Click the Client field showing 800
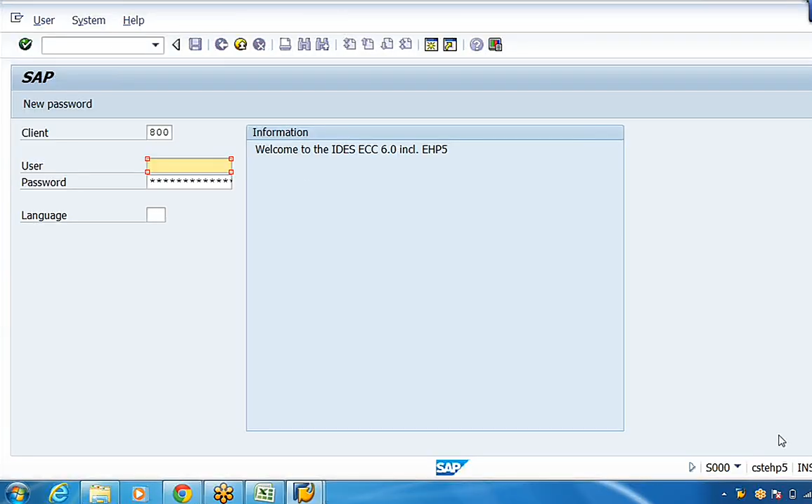Screen dimensions: 812x504 pyautogui.click(x=159, y=133)
